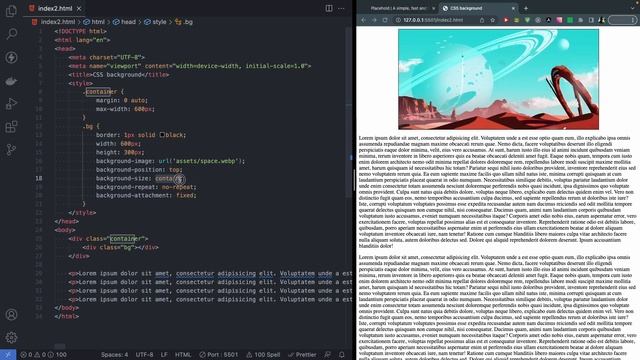Bookmark this page with the star icon
The width and height of the screenshot is (640, 360).
point(493,20)
